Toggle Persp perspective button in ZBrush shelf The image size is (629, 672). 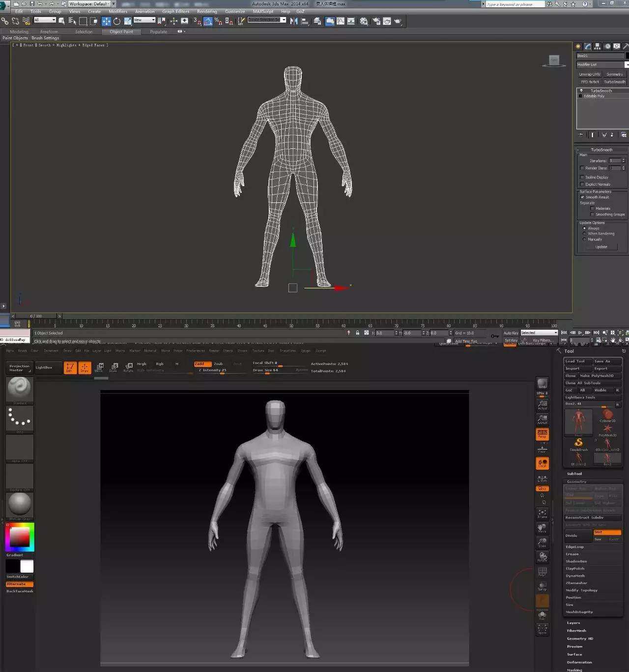pyautogui.click(x=542, y=434)
